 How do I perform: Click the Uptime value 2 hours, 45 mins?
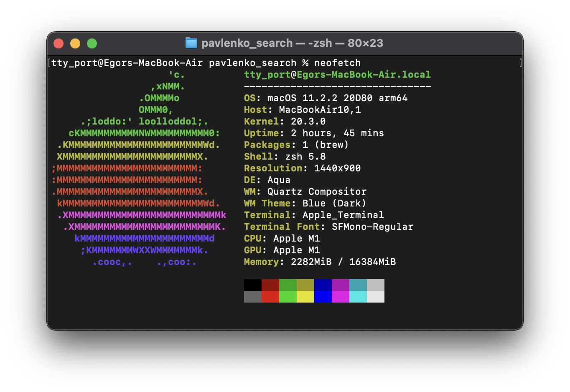pos(337,133)
